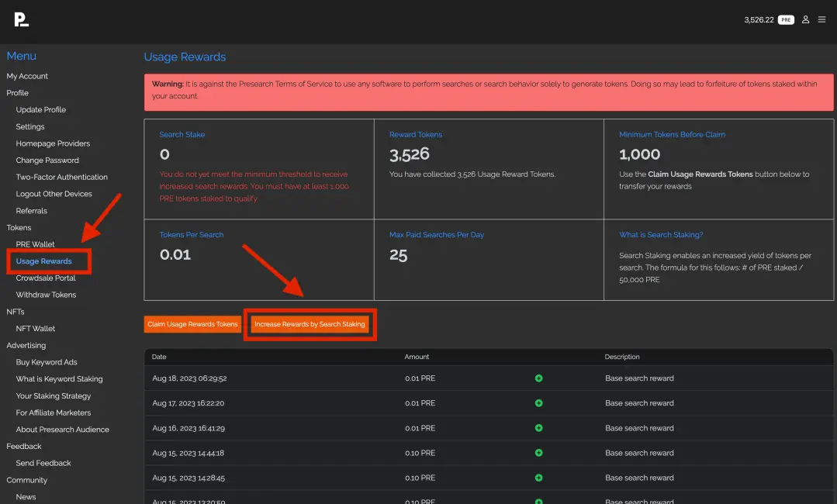Click green plus icon for 14:44:18 row
Screen dimensions: 837x504
coord(538,453)
